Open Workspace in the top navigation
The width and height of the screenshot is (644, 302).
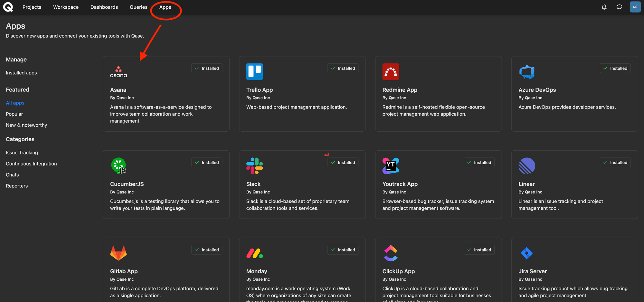[66, 7]
